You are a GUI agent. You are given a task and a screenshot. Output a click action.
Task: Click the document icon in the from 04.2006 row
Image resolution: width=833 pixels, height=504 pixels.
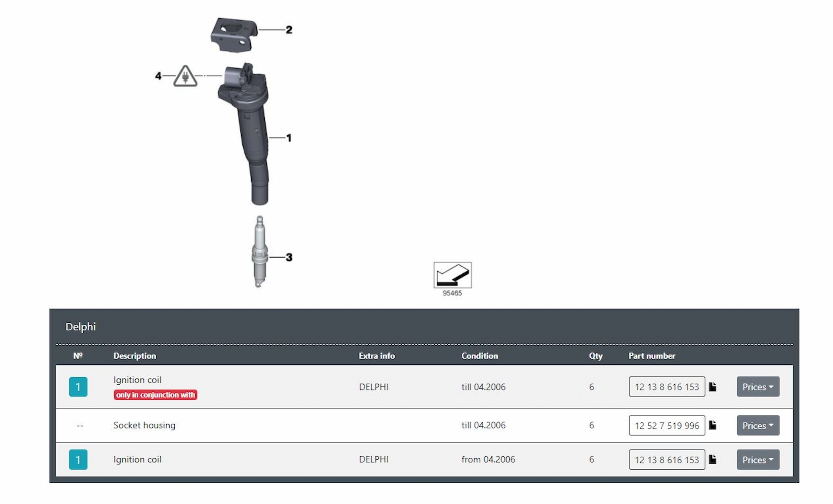[x=712, y=459]
